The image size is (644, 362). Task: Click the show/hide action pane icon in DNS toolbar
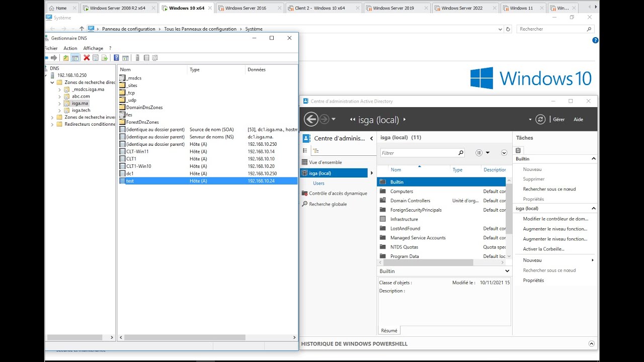tap(125, 58)
